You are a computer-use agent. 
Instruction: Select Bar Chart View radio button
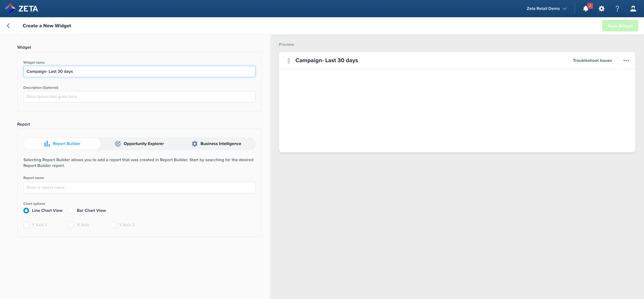[x=71, y=210]
